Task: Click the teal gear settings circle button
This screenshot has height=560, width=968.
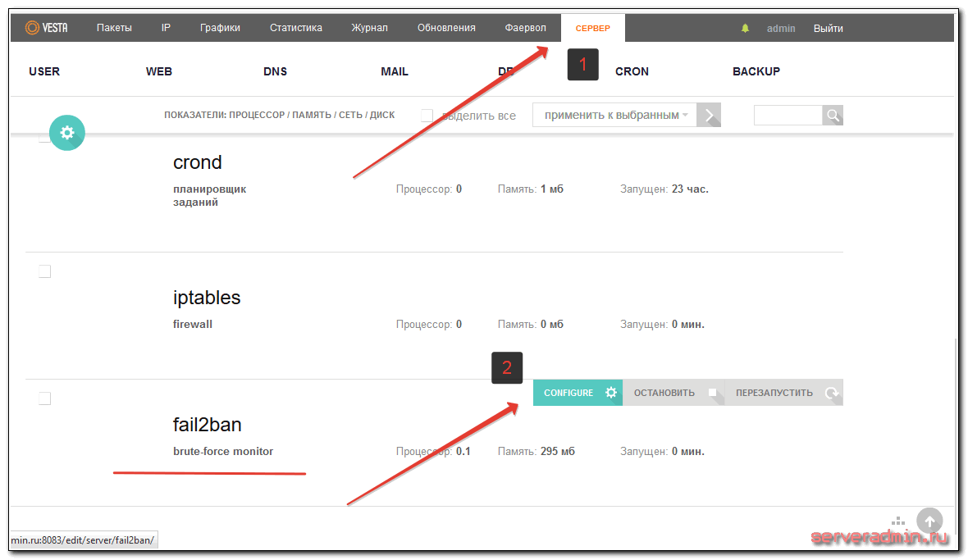Action: tap(66, 133)
